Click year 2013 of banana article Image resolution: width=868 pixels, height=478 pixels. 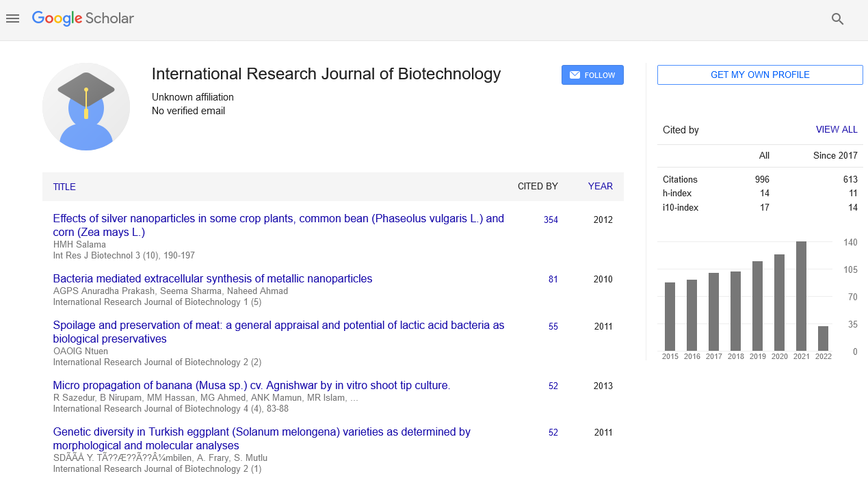603,386
